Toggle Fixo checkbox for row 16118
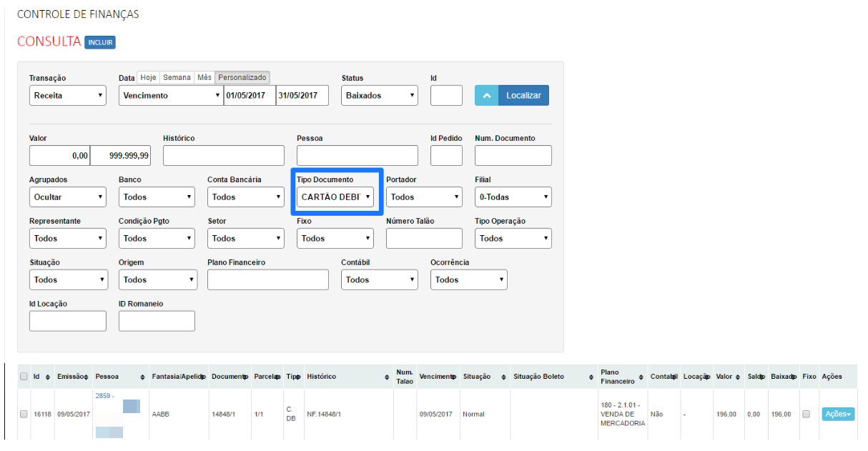Screen dimensions: 868x451 (807, 414)
